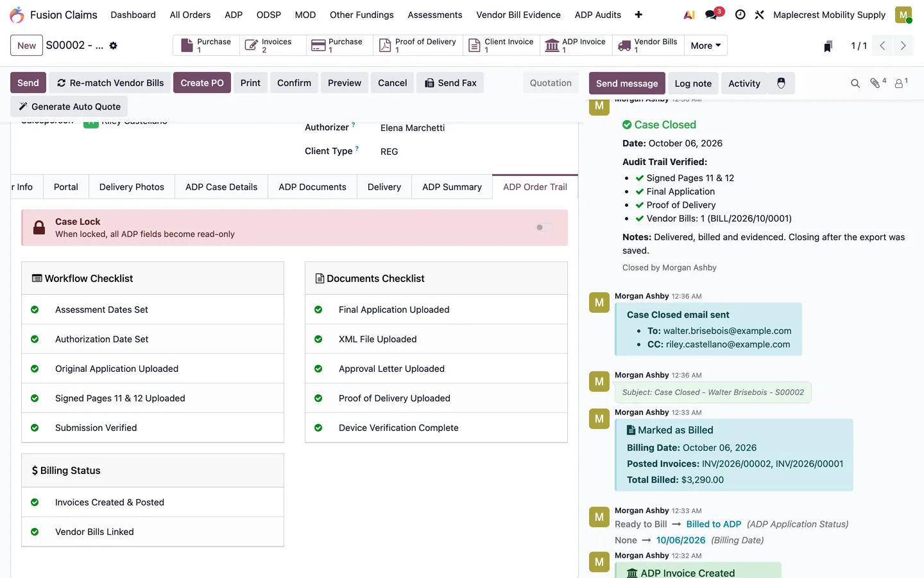Image resolution: width=924 pixels, height=578 pixels.
Task: Select the ADP Documents tab
Action: [312, 187]
